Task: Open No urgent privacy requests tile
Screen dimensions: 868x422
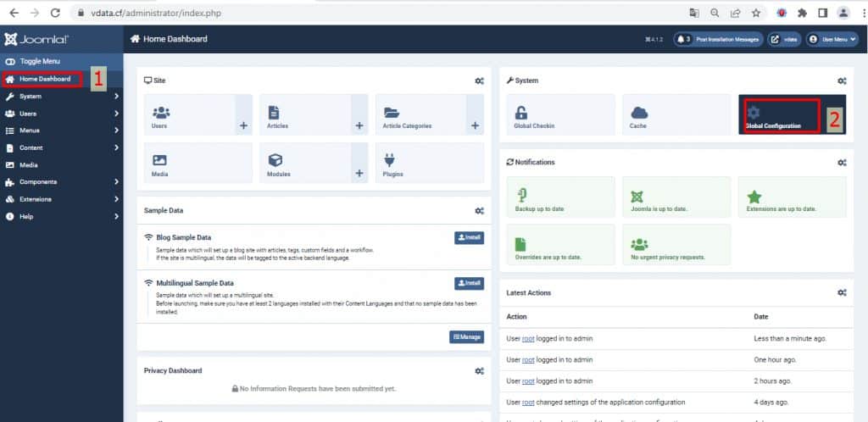Action: [x=676, y=244]
